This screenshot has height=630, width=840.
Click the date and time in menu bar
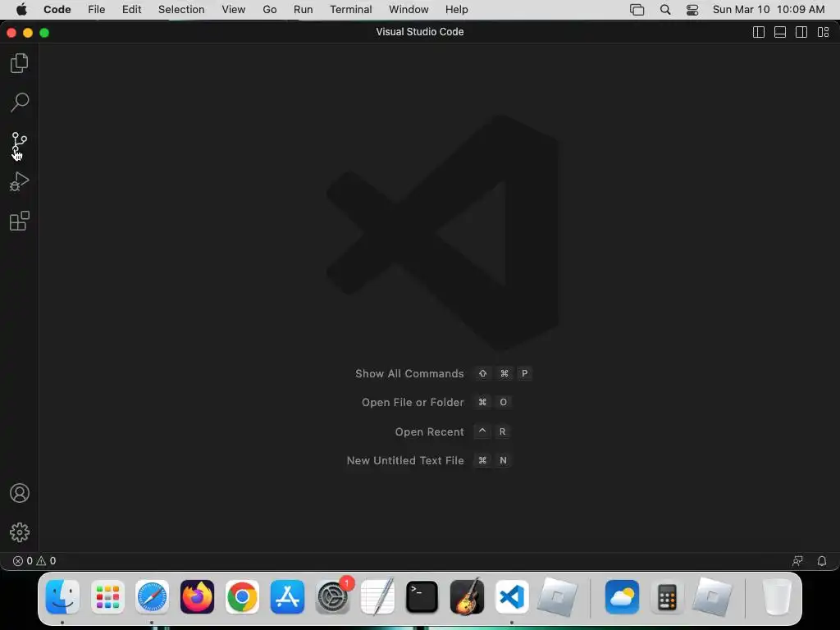[769, 10]
